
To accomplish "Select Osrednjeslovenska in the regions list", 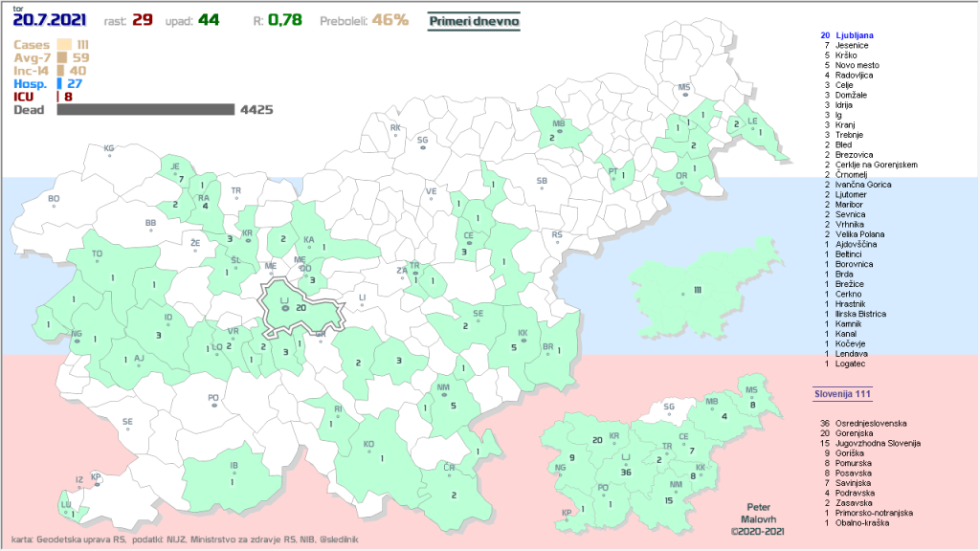I will (x=870, y=422).
